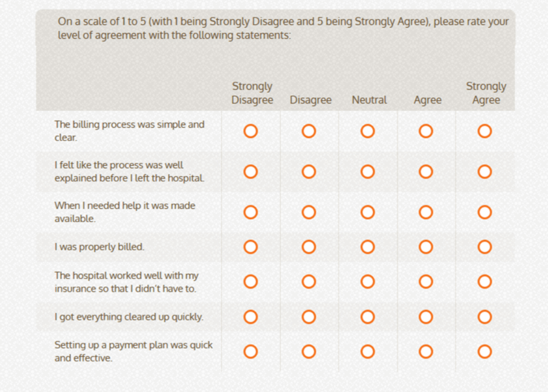The height and width of the screenshot is (392, 548).
Task: Select Strongly Disagree for billing process simple
Action: pos(250,131)
